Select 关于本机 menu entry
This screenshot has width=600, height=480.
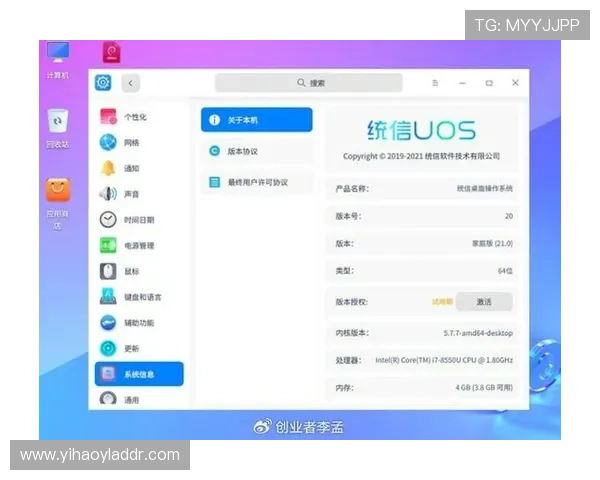(x=257, y=120)
